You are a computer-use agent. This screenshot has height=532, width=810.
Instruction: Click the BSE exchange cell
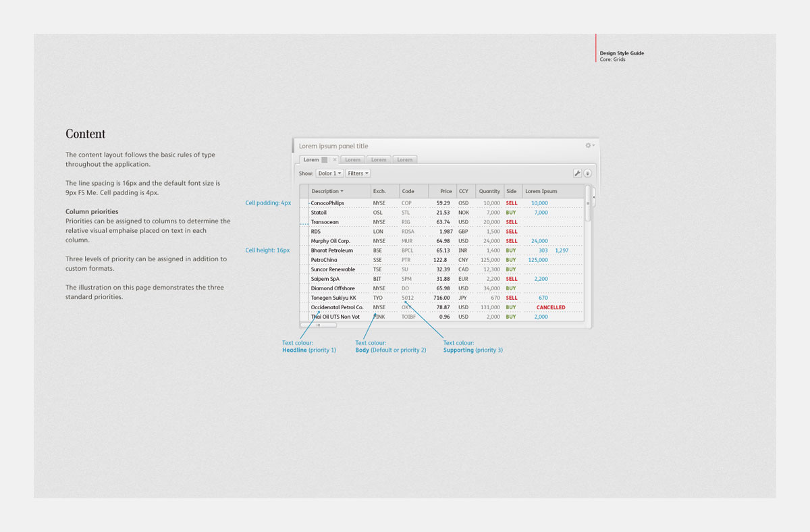click(x=377, y=250)
